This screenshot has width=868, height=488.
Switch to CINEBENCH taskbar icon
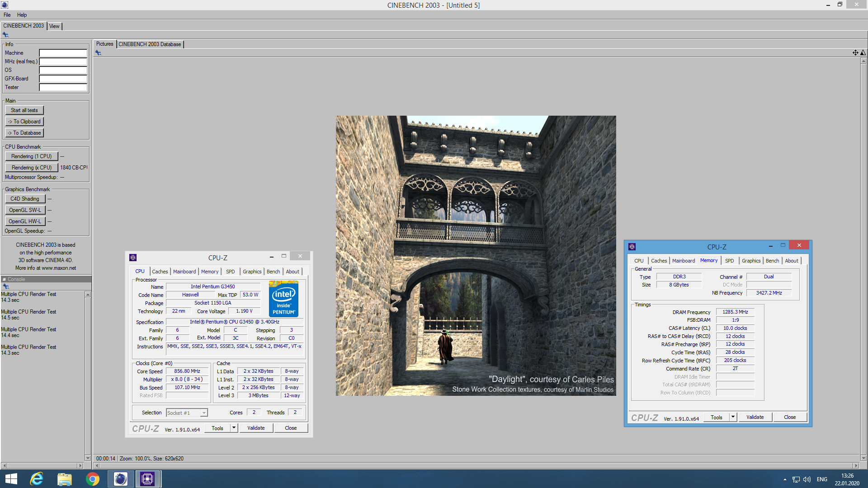point(120,479)
